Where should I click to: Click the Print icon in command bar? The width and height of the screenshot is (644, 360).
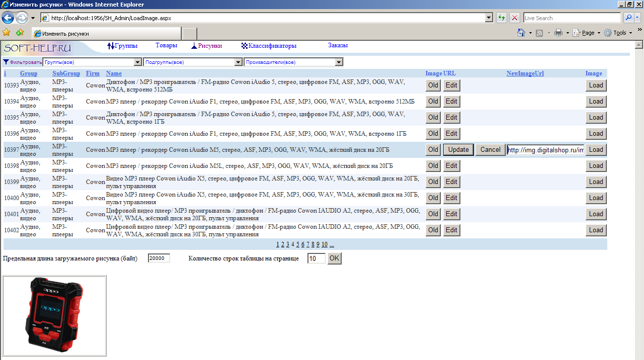click(558, 33)
